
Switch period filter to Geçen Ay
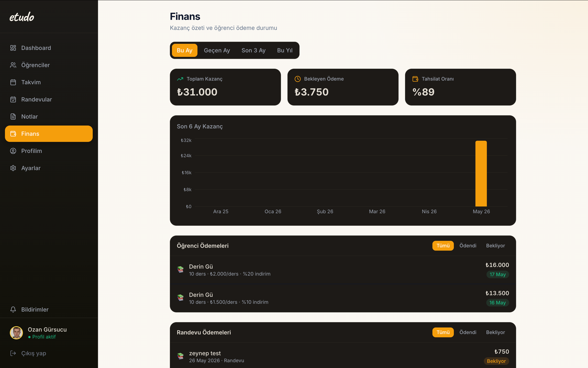(x=217, y=50)
